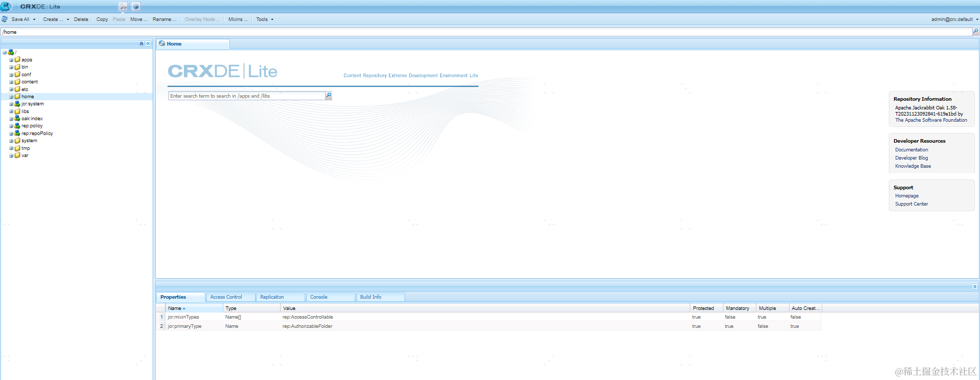Expand the home node
This screenshot has height=380, width=980.
click(11, 97)
